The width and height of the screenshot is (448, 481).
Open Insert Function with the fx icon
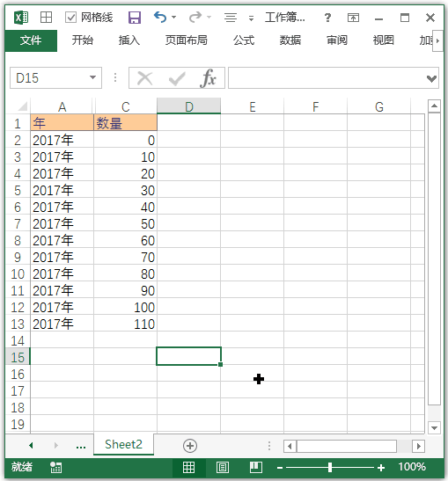(209, 78)
